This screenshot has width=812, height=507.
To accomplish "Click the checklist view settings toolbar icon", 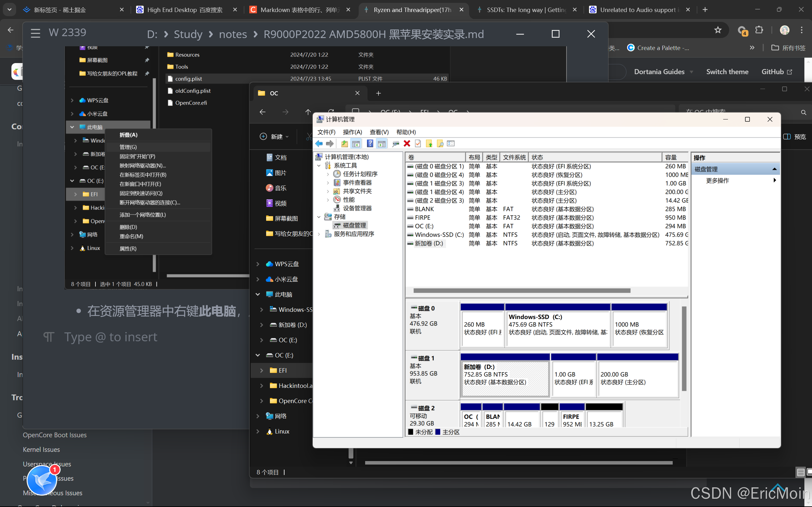I will pos(451,144).
